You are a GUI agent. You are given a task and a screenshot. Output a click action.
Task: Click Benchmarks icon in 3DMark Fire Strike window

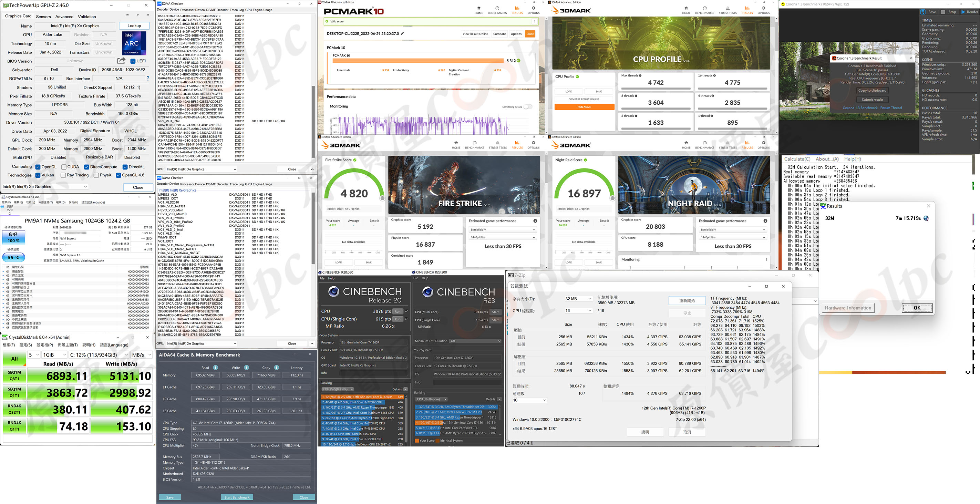pyautogui.click(x=474, y=143)
